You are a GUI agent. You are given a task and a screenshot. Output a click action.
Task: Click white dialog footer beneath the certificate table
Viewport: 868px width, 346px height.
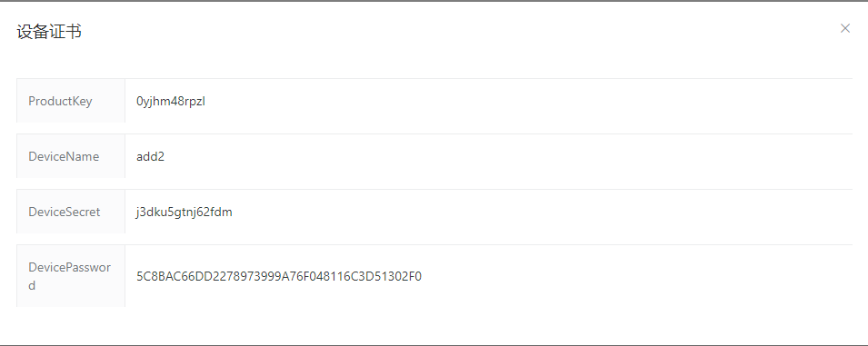[x=434, y=326]
